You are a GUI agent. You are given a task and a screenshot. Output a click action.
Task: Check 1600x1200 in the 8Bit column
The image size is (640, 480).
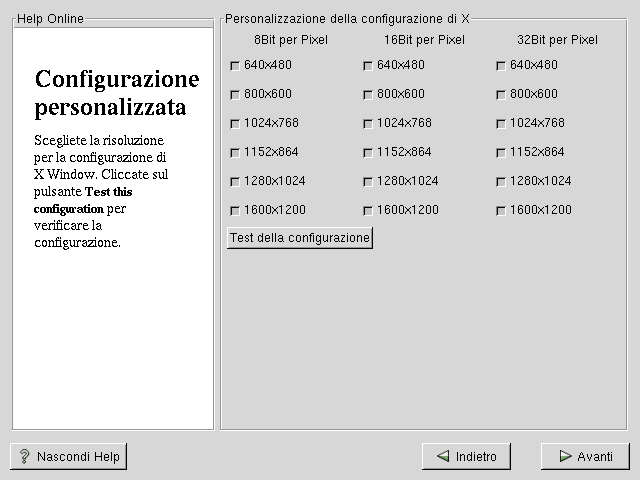(x=235, y=211)
